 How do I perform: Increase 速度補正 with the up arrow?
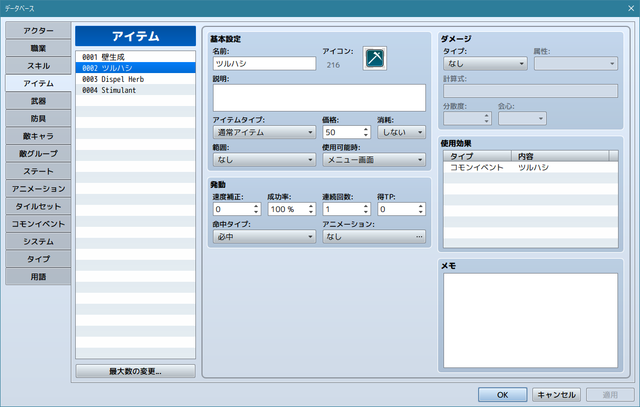256,206
